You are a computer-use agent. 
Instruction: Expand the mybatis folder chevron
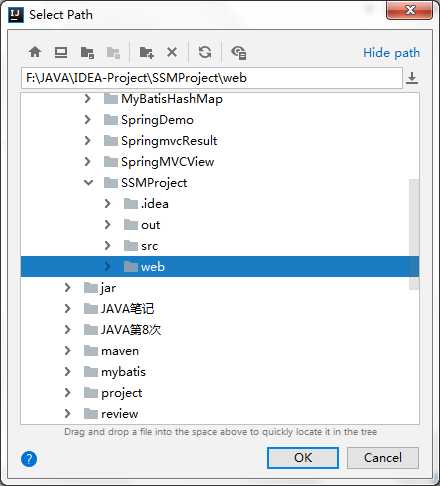[x=67, y=372]
